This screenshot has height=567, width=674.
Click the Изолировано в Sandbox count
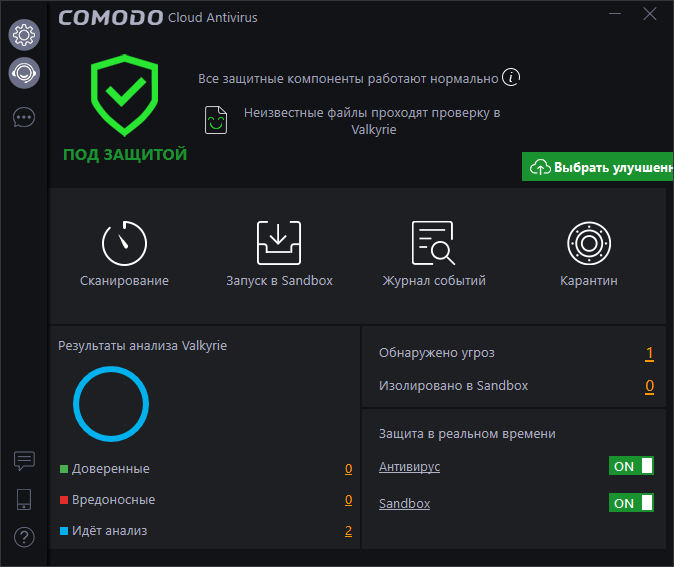(x=649, y=386)
